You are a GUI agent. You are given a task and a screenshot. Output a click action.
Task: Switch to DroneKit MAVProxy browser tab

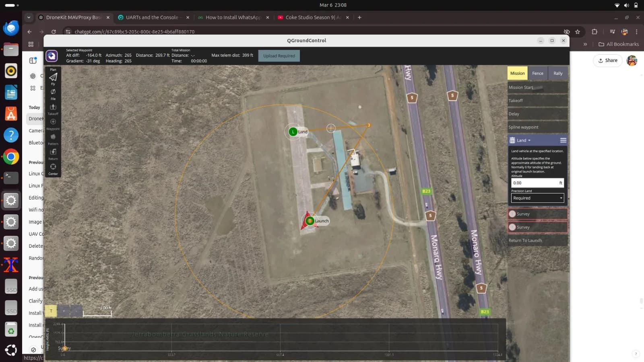(x=73, y=17)
